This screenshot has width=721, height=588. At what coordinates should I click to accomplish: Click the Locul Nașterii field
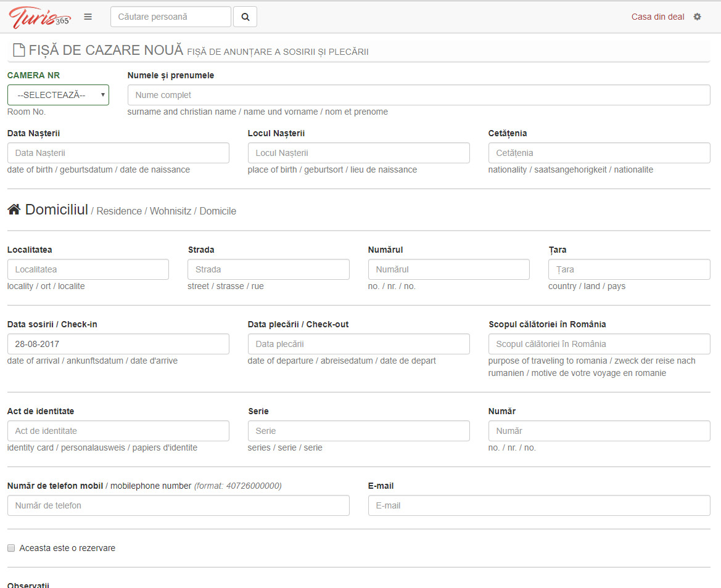[359, 153]
